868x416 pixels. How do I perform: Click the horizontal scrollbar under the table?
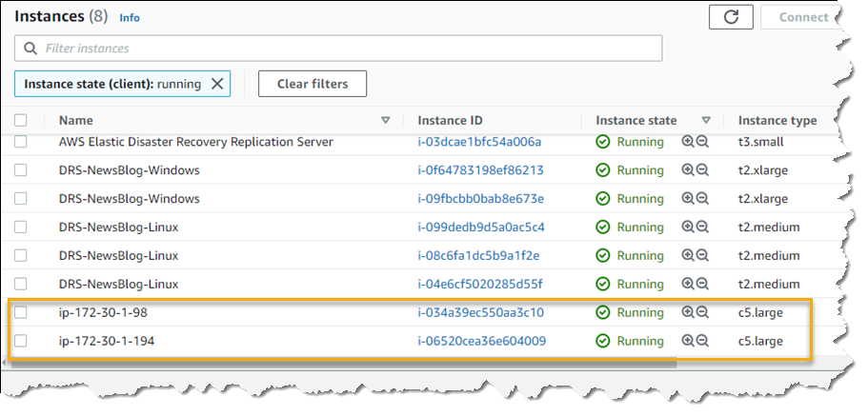coord(343,363)
